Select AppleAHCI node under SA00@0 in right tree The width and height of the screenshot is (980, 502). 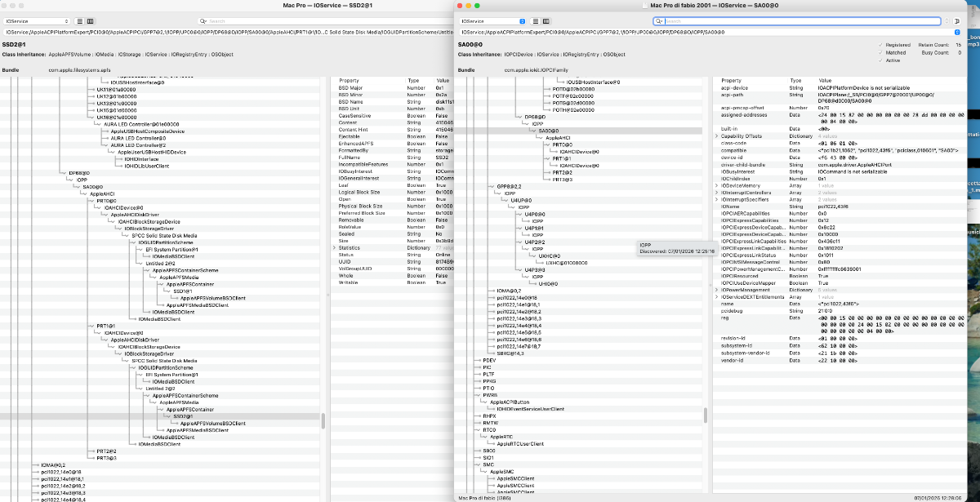pyautogui.click(x=557, y=138)
